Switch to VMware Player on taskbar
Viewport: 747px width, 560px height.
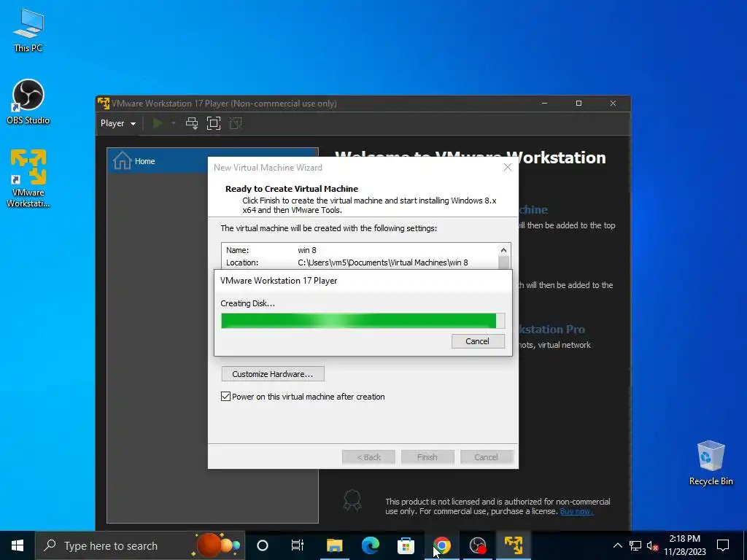click(x=514, y=545)
